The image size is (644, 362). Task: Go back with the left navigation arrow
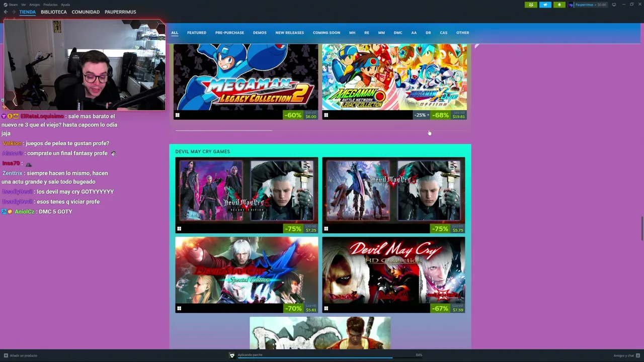(6, 12)
